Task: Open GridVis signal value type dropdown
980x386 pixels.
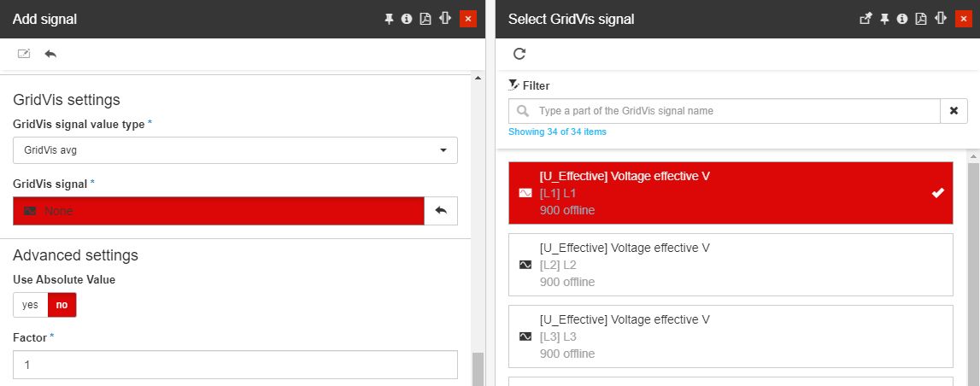Action: pos(235,150)
